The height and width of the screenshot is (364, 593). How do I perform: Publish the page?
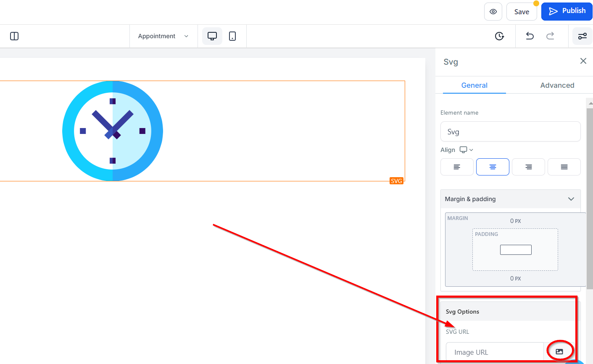567,11
